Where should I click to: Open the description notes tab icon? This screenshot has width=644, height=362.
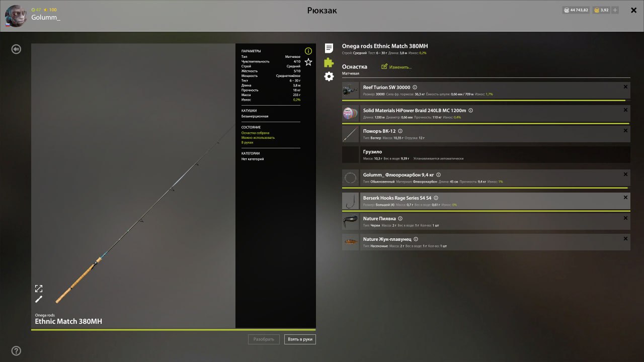329,48
